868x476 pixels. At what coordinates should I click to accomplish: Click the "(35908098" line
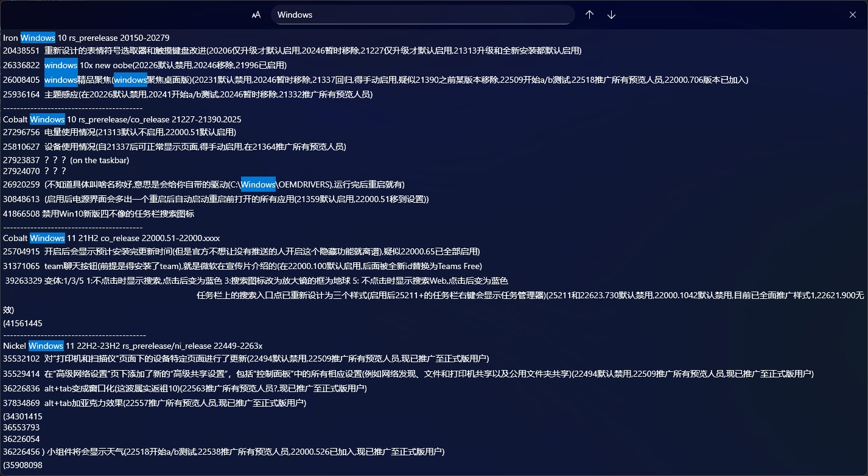23,465
